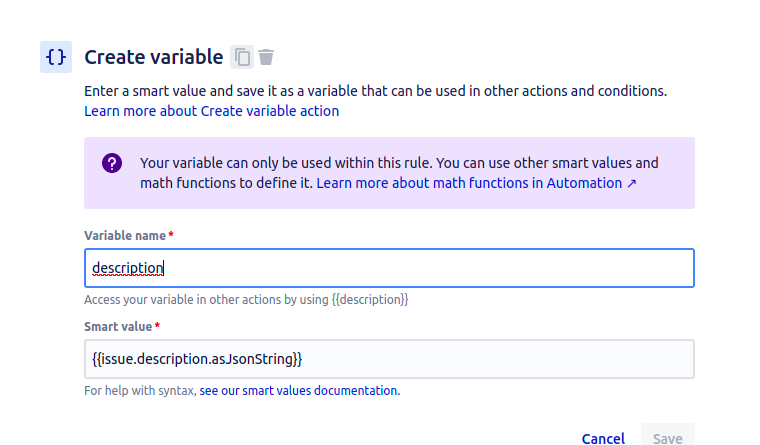
Task: Duplicate this action with the copy icon
Action: click(x=242, y=57)
